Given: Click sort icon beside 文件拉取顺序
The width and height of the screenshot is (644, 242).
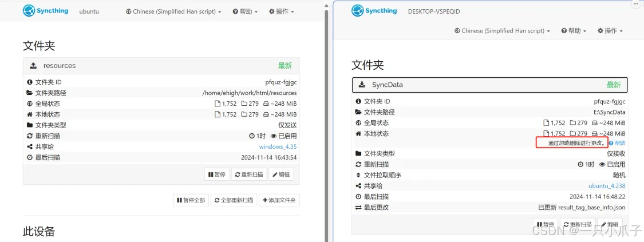Looking at the screenshot, I should pos(358,175).
